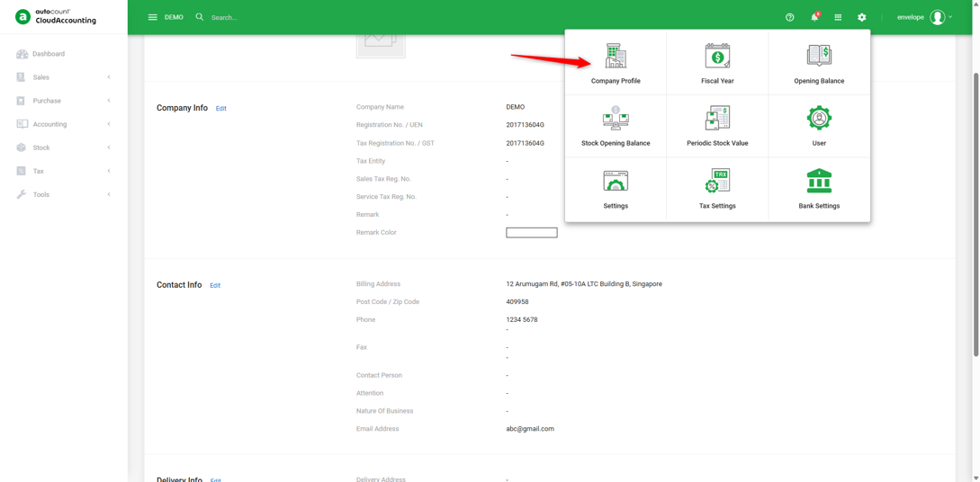The image size is (980, 482).
Task: Open the Fiscal Year settings icon
Action: (717, 56)
